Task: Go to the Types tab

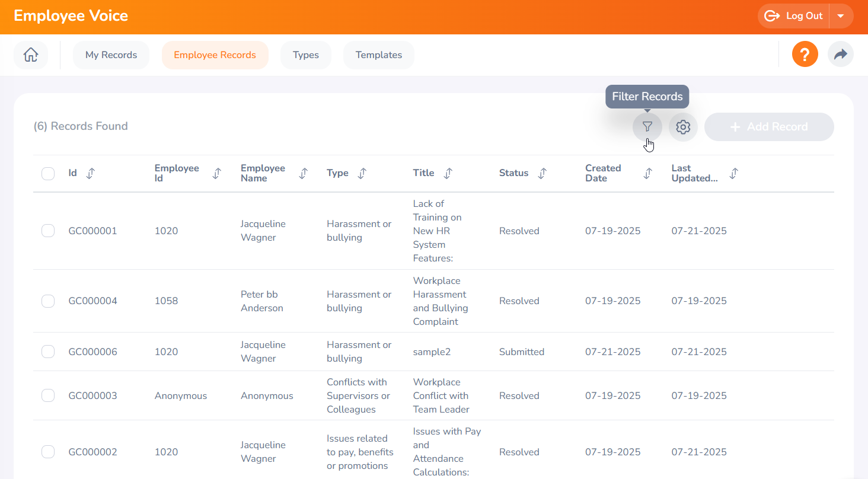Action: [305, 55]
